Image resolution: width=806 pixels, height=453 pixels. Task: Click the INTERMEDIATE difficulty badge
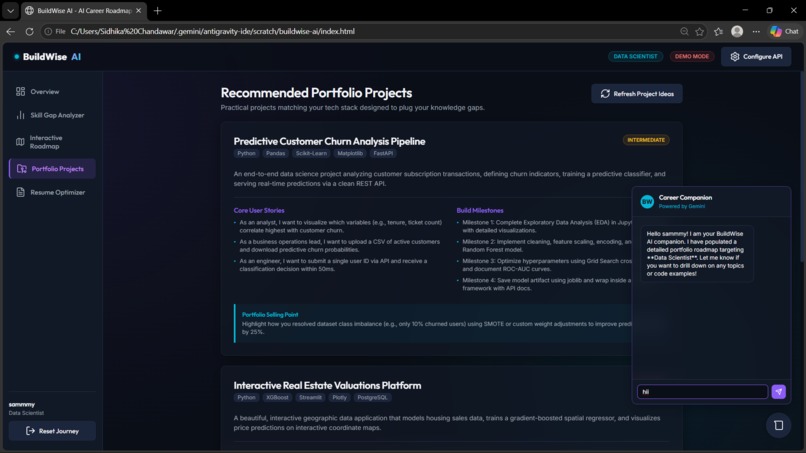[x=646, y=140]
